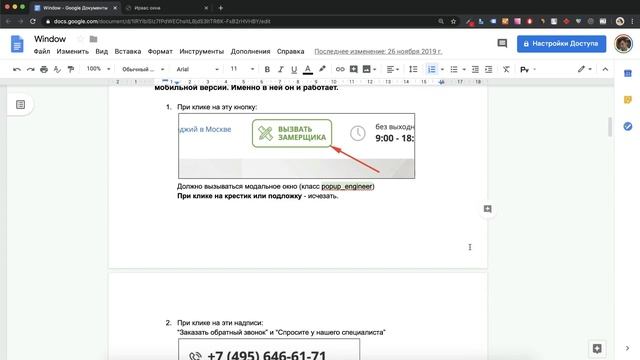Underline the selected text
Viewport: 640px width, 360px height.
point(294,69)
